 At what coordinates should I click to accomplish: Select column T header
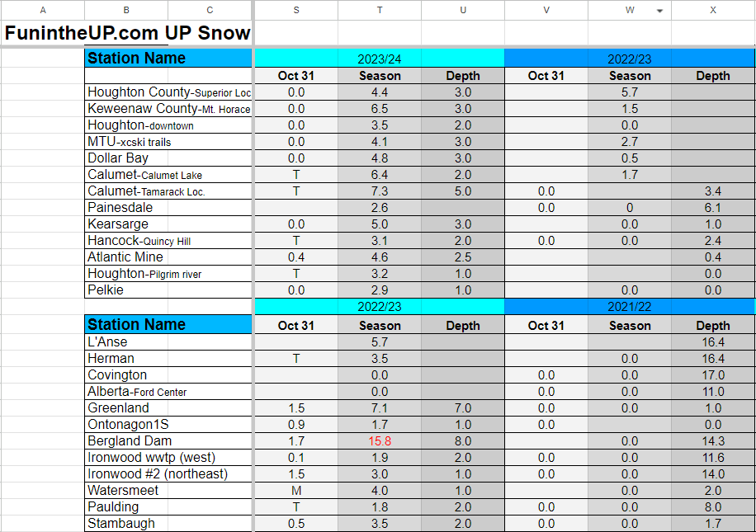point(380,10)
